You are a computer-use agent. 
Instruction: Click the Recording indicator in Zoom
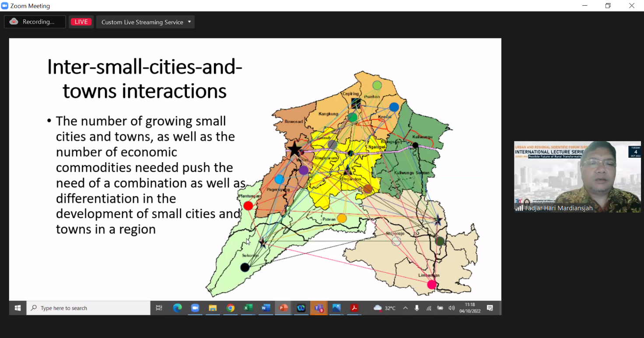(x=35, y=22)
